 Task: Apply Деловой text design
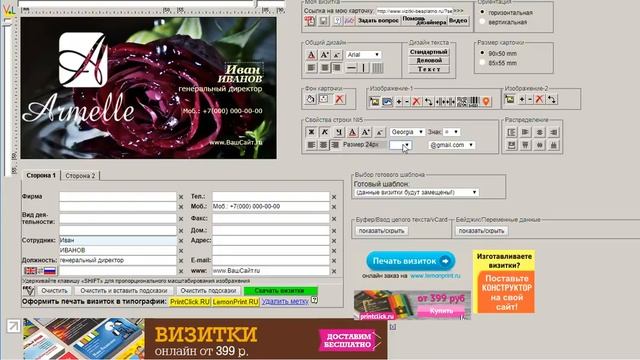tap(429, 60)
